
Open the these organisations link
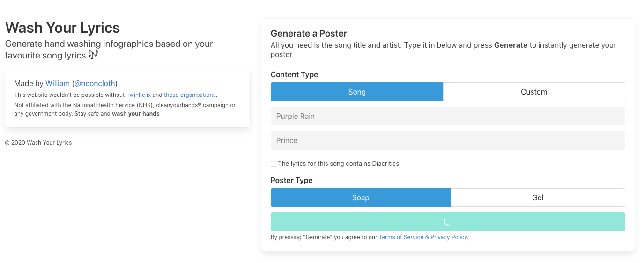click(190, 95)
